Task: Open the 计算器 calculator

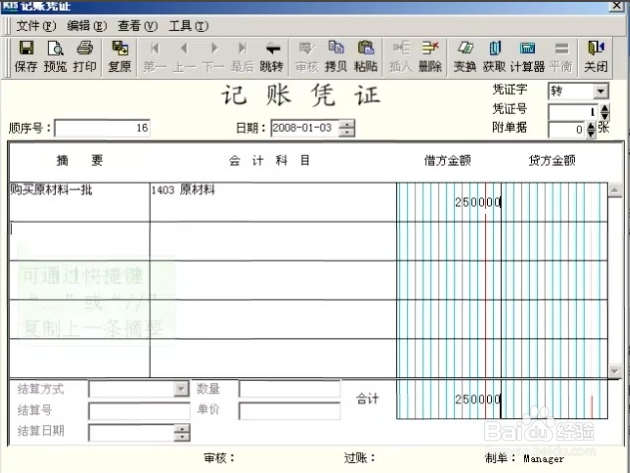Action: pos(527,57)
